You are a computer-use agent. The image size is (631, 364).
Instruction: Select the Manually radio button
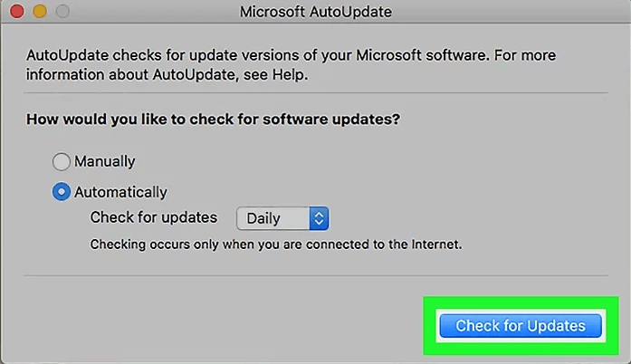62,162
